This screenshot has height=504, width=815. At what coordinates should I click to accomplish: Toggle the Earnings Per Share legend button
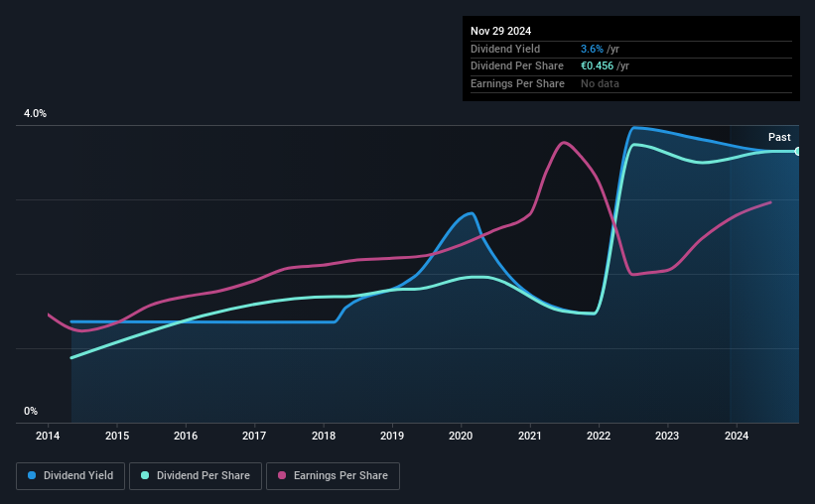pos(333,476)
